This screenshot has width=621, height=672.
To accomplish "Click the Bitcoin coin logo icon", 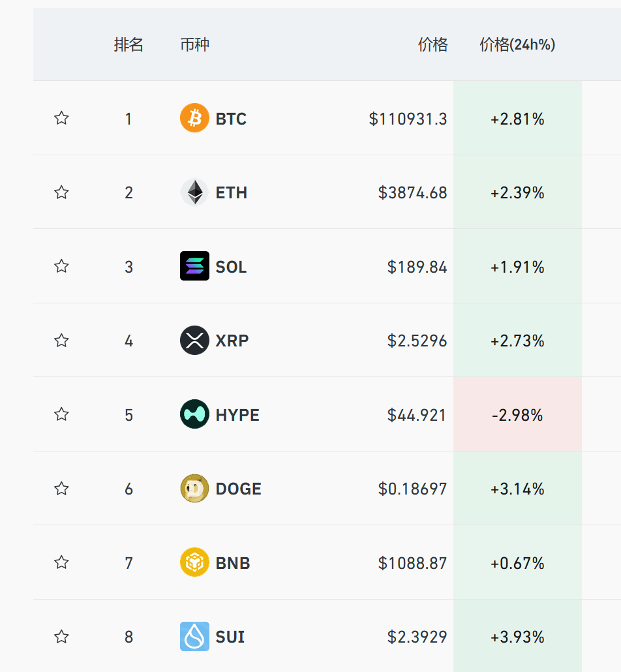I will coord(194,118).
